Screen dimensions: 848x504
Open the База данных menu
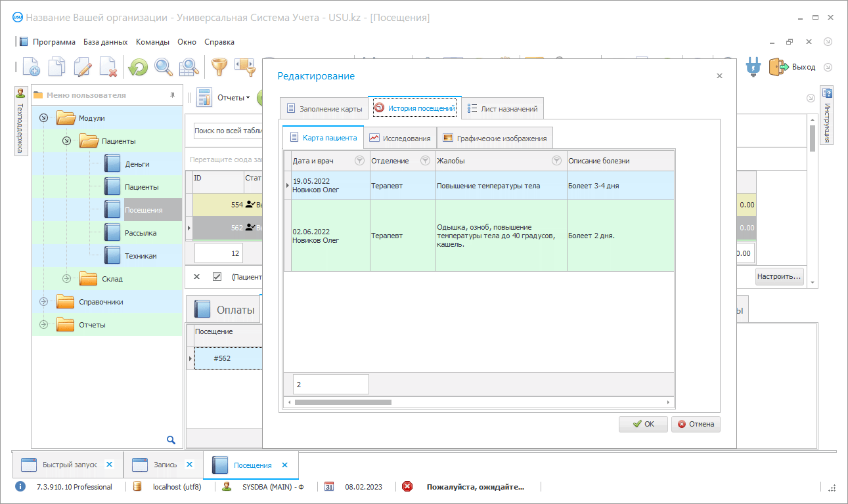[x=105, y=42]
